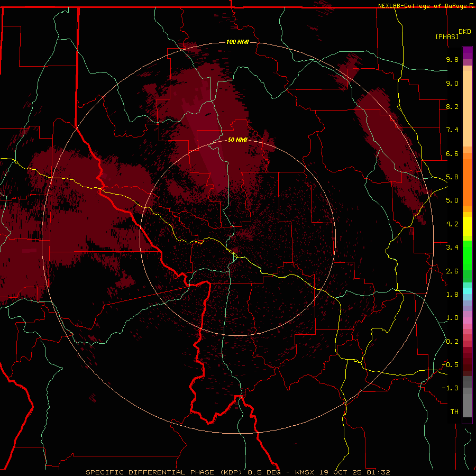This screenshot has height=476, width=476.
Task: Click the 8.2 value on the color scale
Action: click(x=452, y=106)
